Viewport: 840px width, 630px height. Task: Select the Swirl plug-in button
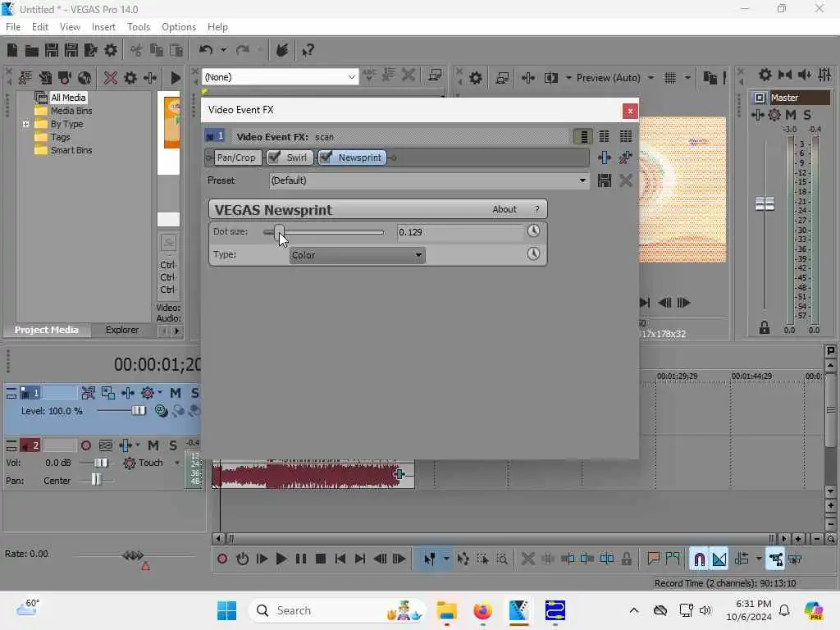pyautogui.click(x=296, y=157)
